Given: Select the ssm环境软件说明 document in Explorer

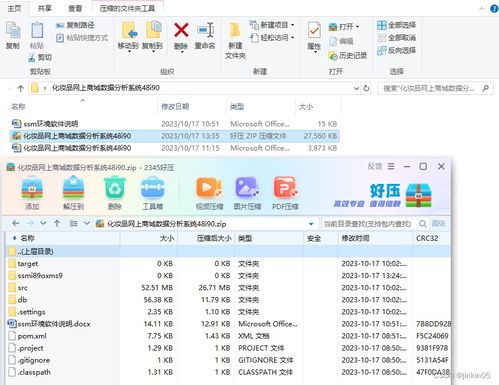Looking at the screenshot, I should [x=175, y=124].
